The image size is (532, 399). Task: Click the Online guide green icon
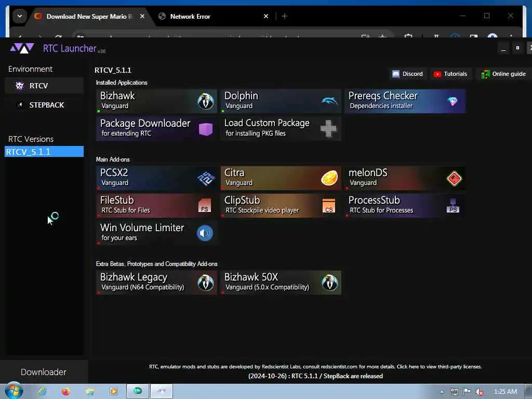[x=486, y=74]
